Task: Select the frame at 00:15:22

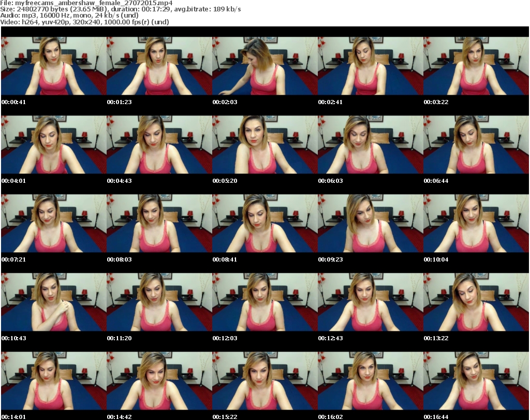Action: (x=264, y=381)
